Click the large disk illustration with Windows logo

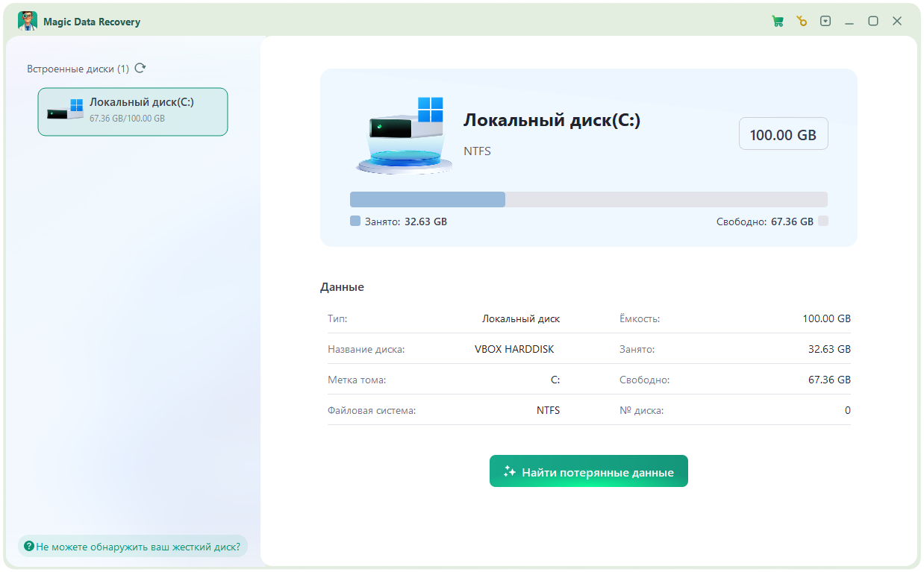pyautogui.click(x=403, y=134)
